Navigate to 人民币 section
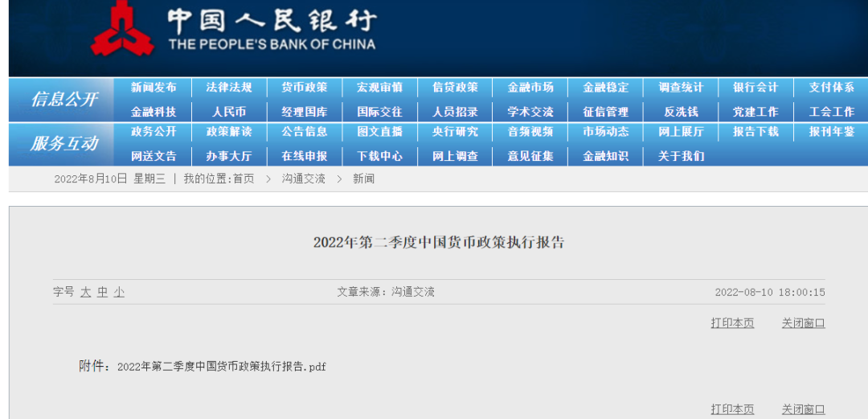 point(229,112)
